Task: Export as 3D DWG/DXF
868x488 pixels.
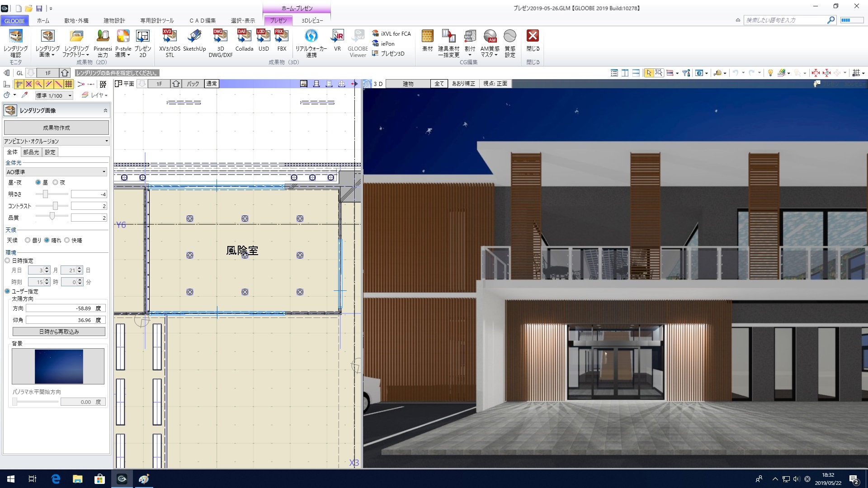Action: [x=220, y=43]
